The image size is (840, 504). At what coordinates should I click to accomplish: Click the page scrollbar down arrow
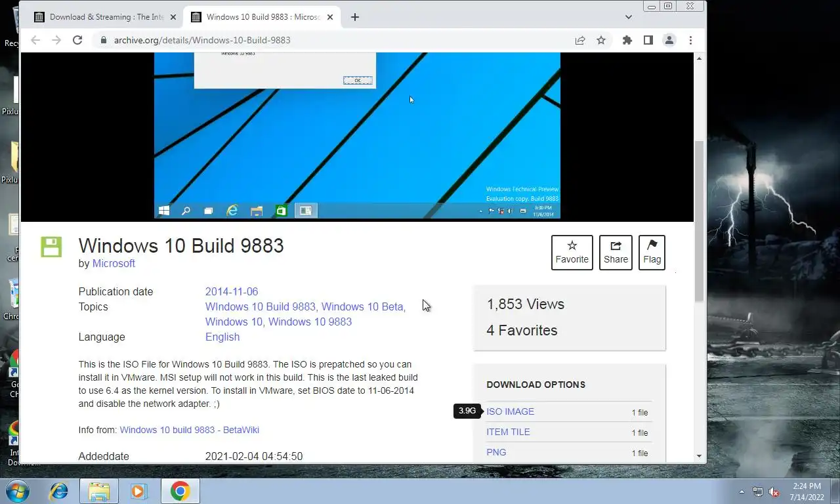tap(699, 455)
